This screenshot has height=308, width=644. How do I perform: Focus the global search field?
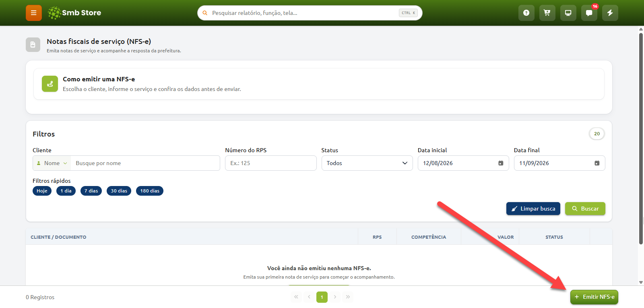point(310,13)
